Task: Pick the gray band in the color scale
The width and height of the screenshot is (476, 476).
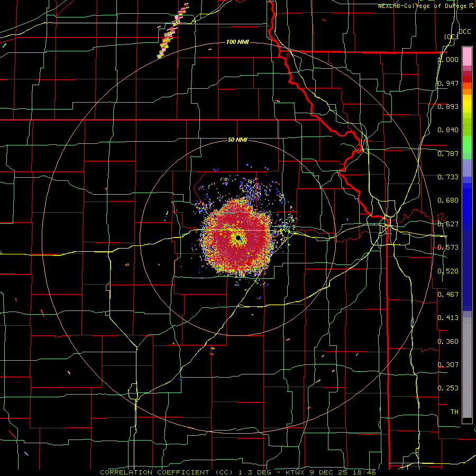Action: pyautogui.click(x=467, y=368)
